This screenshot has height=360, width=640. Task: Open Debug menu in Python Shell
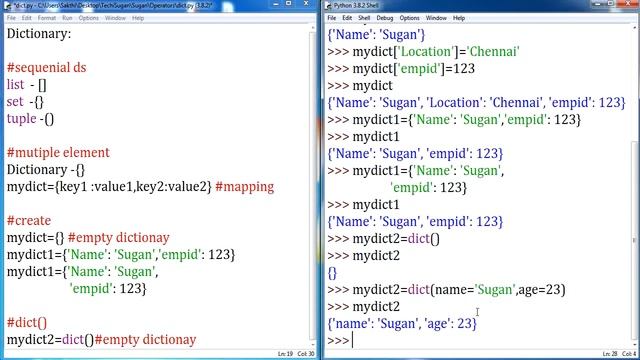coord(384,18)
